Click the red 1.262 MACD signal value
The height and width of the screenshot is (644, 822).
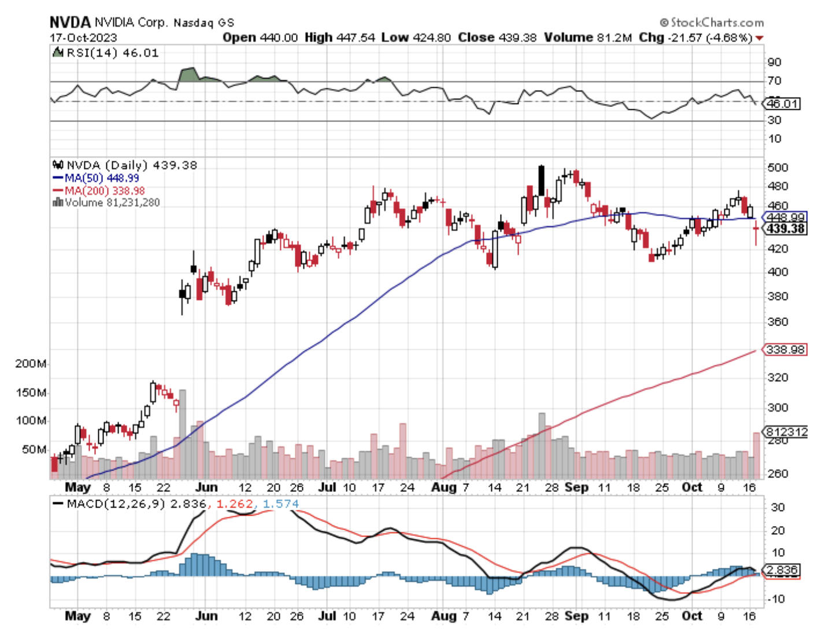(235, 504)
